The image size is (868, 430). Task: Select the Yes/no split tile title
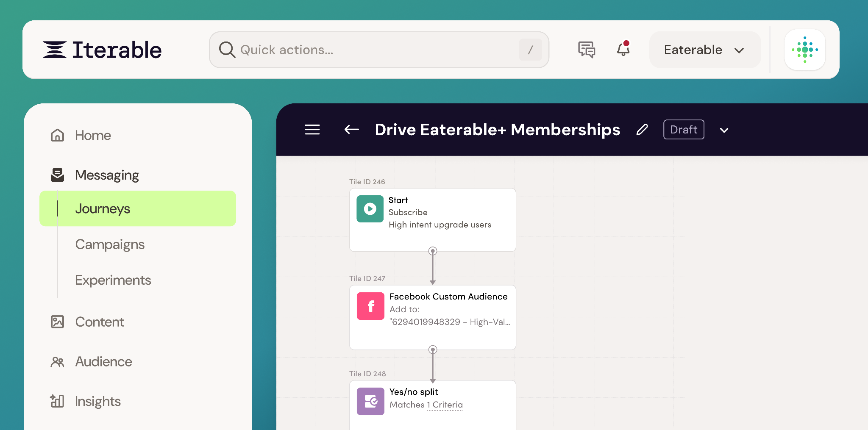[414, 392]
